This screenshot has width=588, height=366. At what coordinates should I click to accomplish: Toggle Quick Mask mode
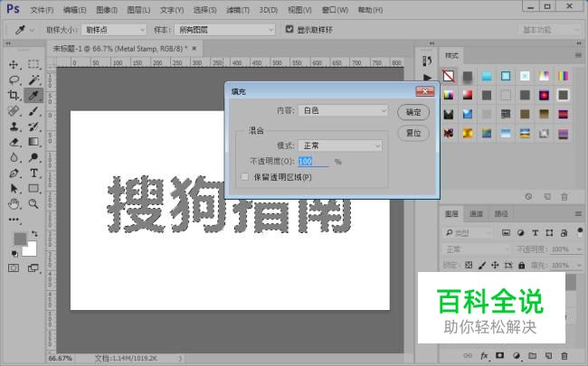(14, 268)
